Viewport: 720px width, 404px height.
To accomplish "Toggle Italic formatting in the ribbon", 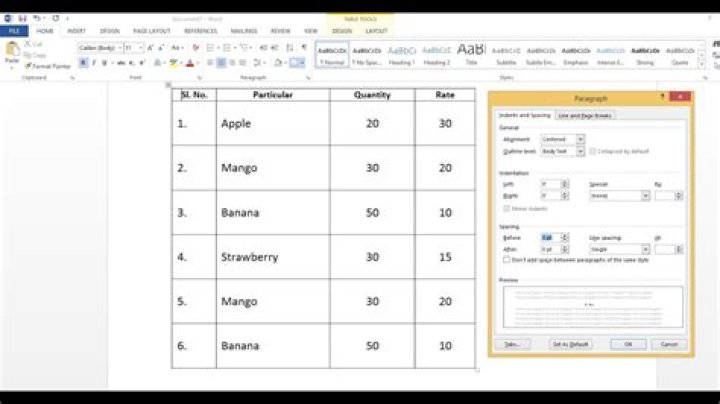I will point(94,62).
